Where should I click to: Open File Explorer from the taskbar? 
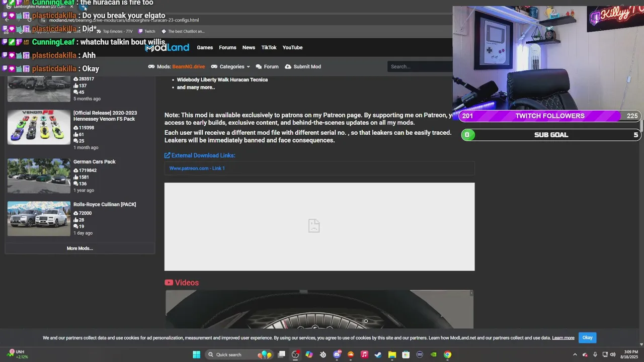392,354
